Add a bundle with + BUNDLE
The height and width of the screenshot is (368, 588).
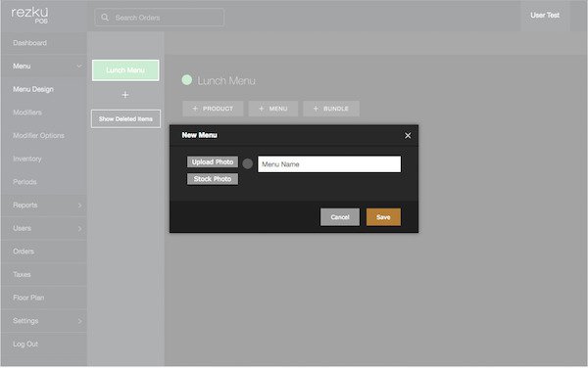point(331,109)
